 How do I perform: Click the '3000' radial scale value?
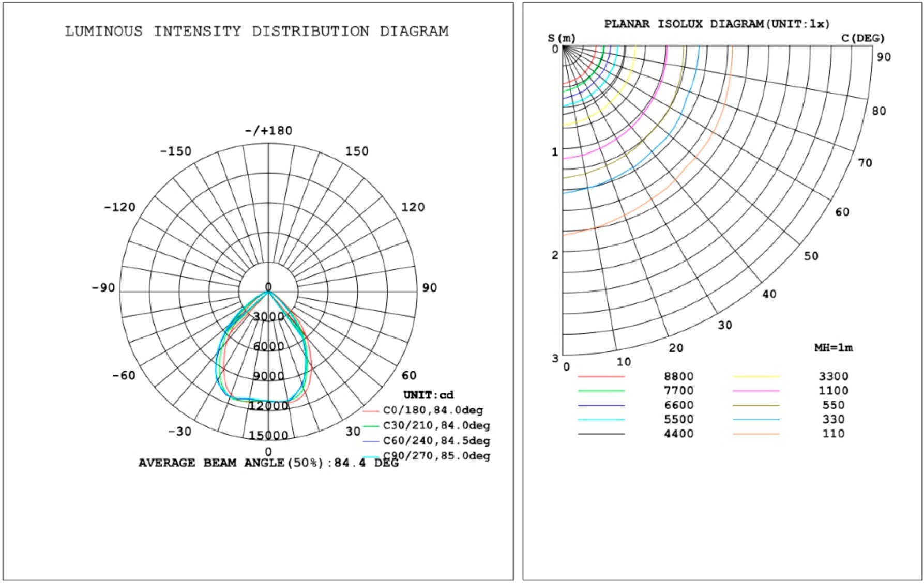click(268, 317)
